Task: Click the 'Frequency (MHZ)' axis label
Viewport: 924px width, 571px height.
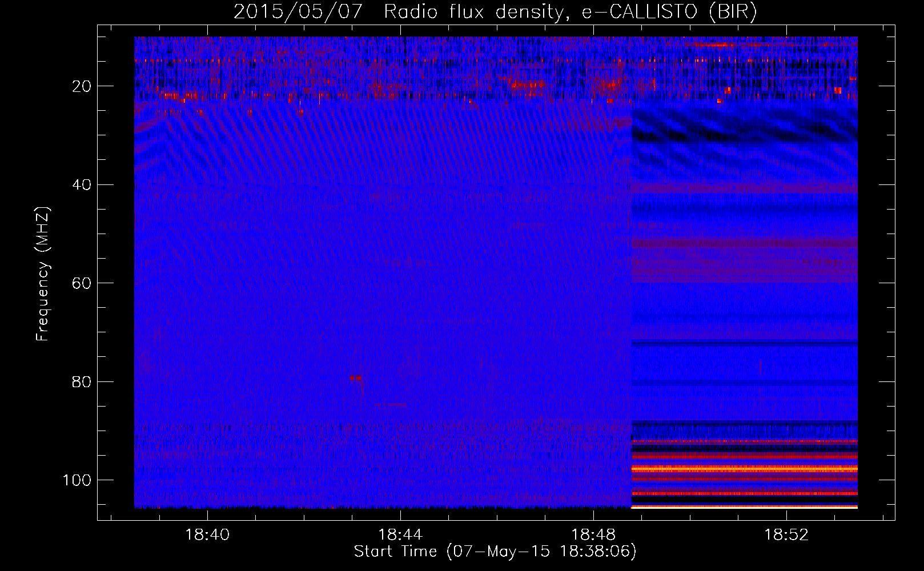Action: click(x=43, y=274)
